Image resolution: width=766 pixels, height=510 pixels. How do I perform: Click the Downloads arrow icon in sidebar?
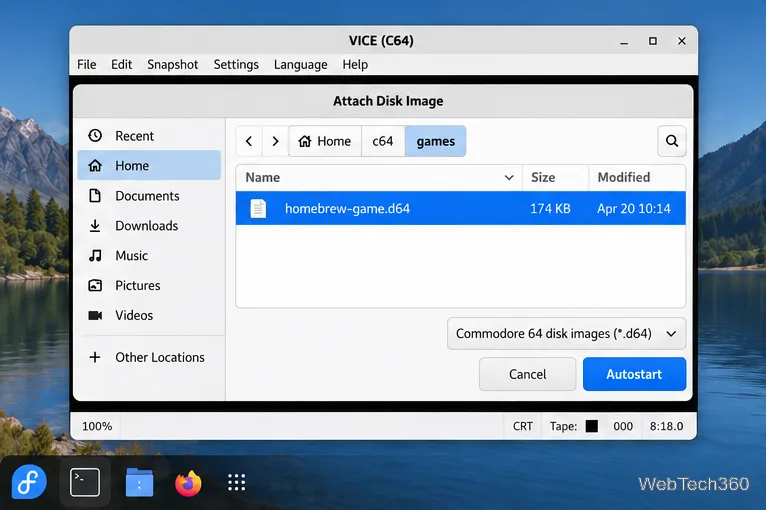[95, 226]
